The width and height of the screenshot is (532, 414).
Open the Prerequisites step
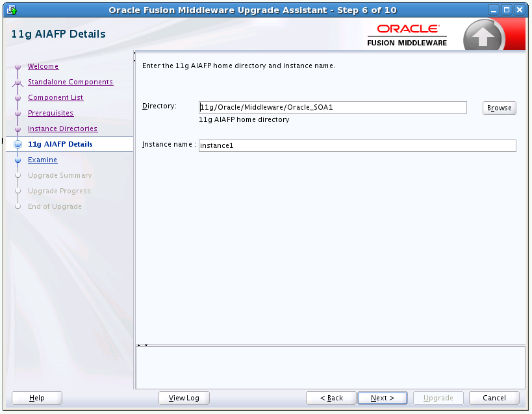[51, 114]
